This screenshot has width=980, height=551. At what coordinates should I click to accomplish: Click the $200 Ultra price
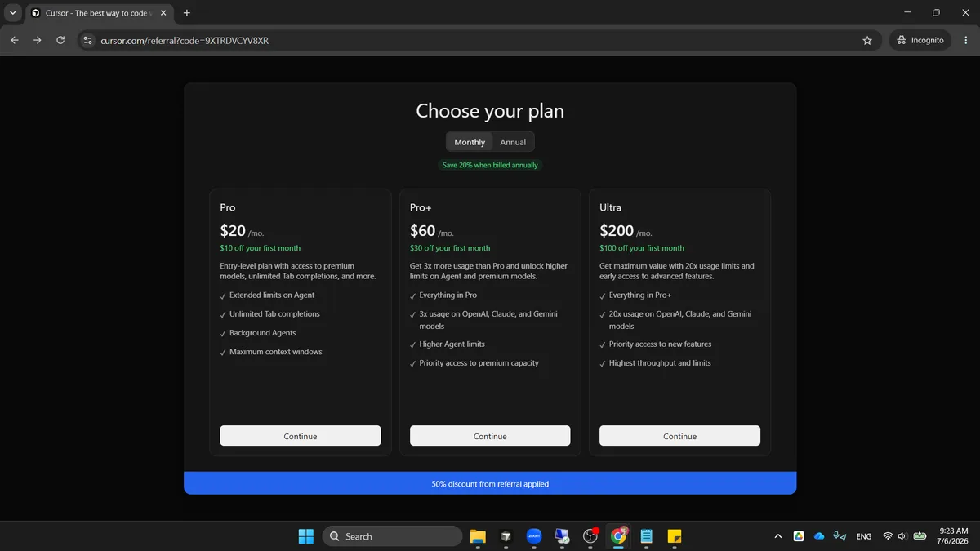pyautogui.click(x=617, y=231)
